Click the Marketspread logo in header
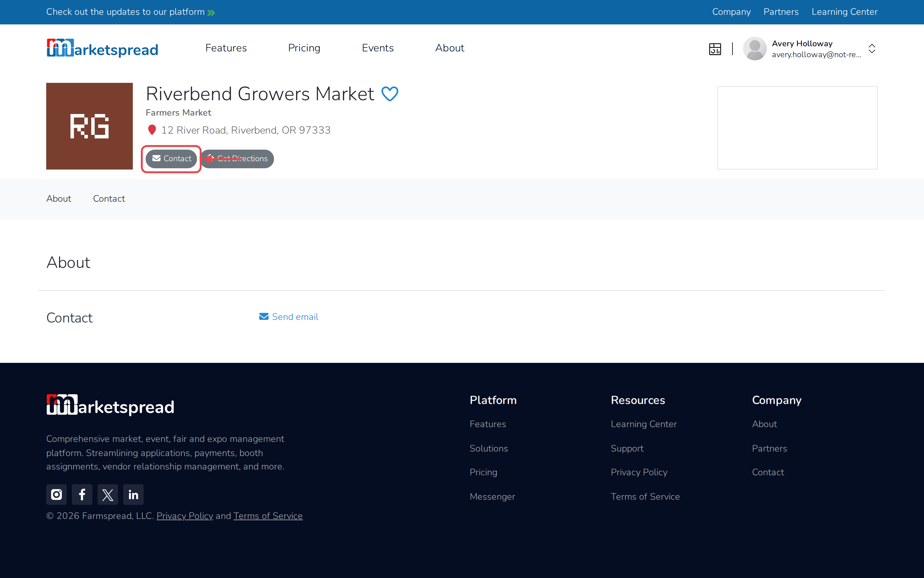Image resolution: width=924 pixels, height=578 pixels. pyautogui.click(x=102, y=48)
